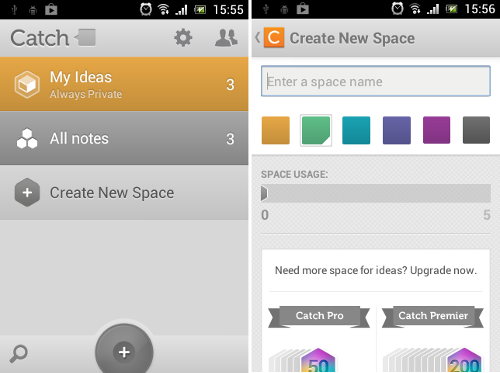
Task: Click the Catch note tag icon
Action: (x=85, y=37)
